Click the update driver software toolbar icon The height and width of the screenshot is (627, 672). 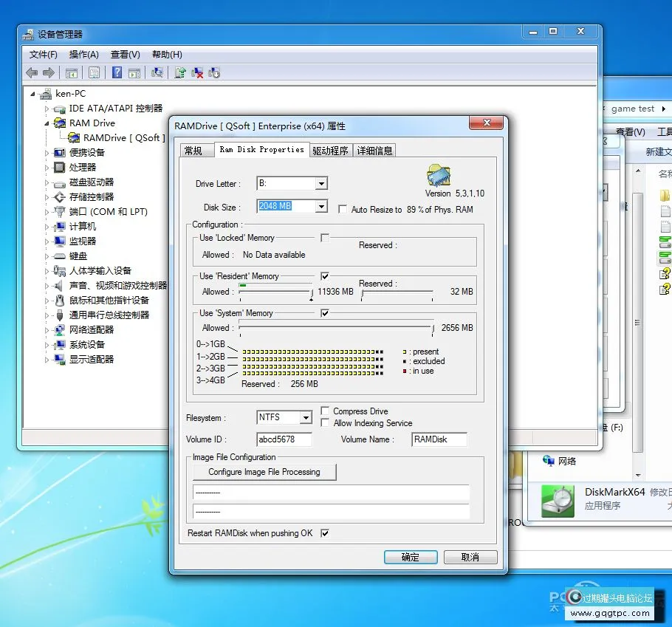(179, 72)
